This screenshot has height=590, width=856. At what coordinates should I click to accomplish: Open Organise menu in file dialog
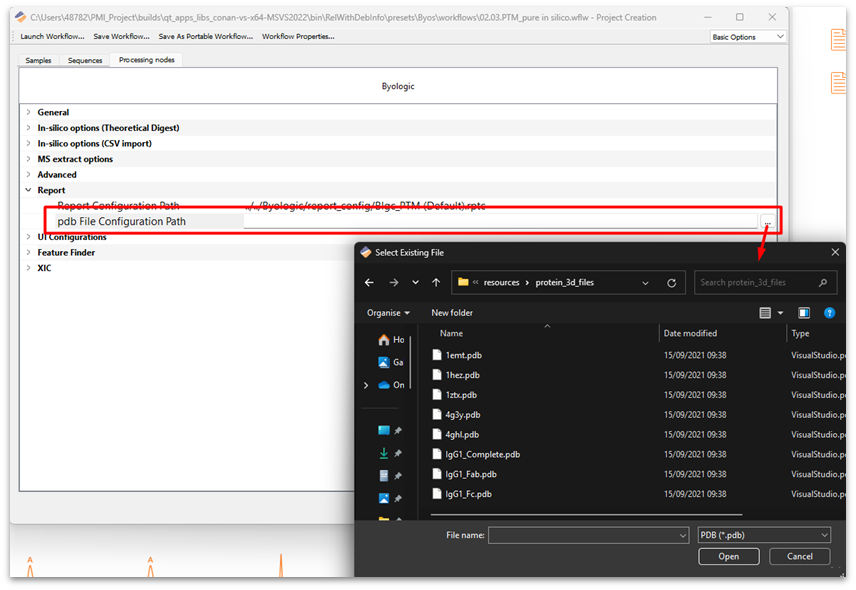[x=388, y=313]
